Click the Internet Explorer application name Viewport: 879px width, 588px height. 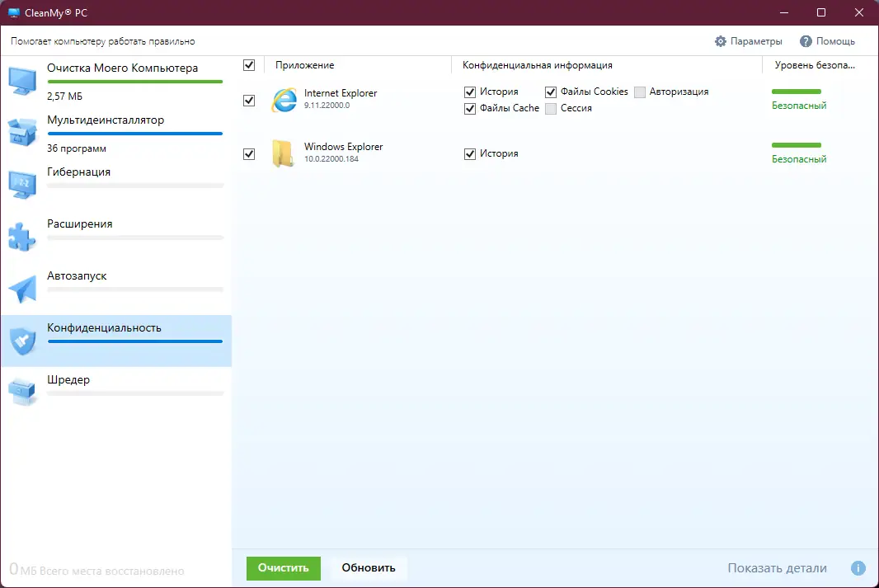tap(341, 93)
